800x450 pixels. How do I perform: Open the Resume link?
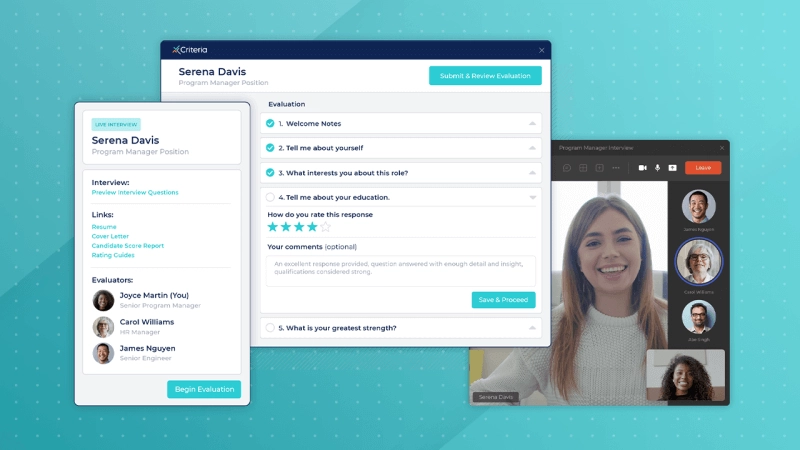[x=104, y=227]
